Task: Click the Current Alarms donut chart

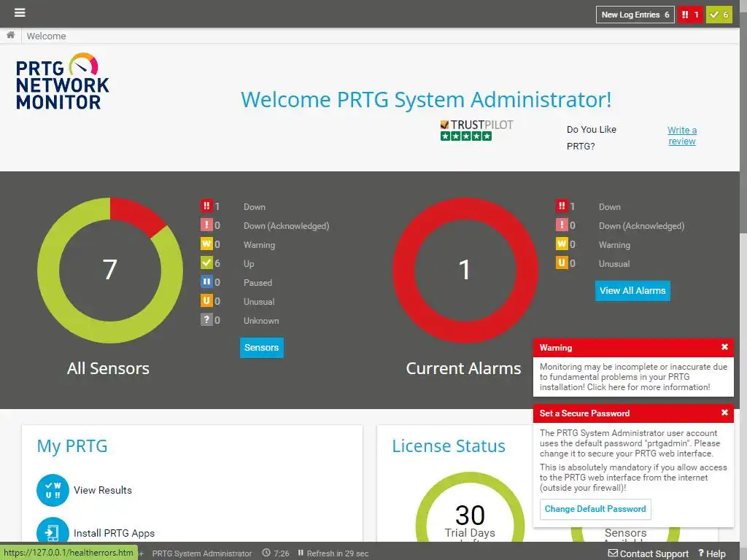Action: [465, 270]
